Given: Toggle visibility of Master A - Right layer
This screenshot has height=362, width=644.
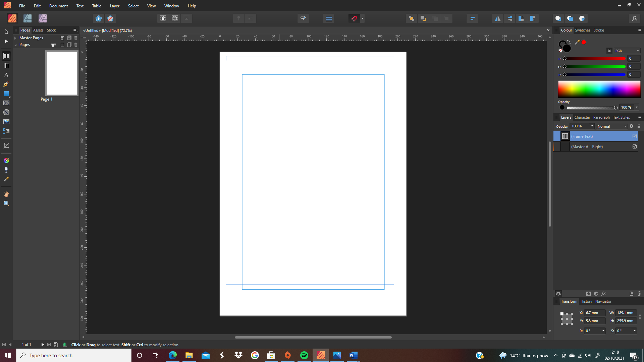Looking at the screenshot, I should pyautogui.click(x=635, y=146).
